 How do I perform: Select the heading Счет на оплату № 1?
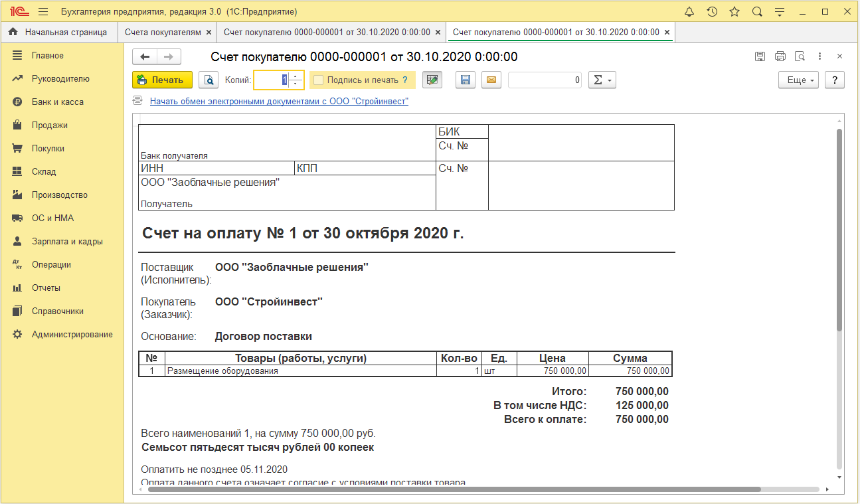coord(303,234)
